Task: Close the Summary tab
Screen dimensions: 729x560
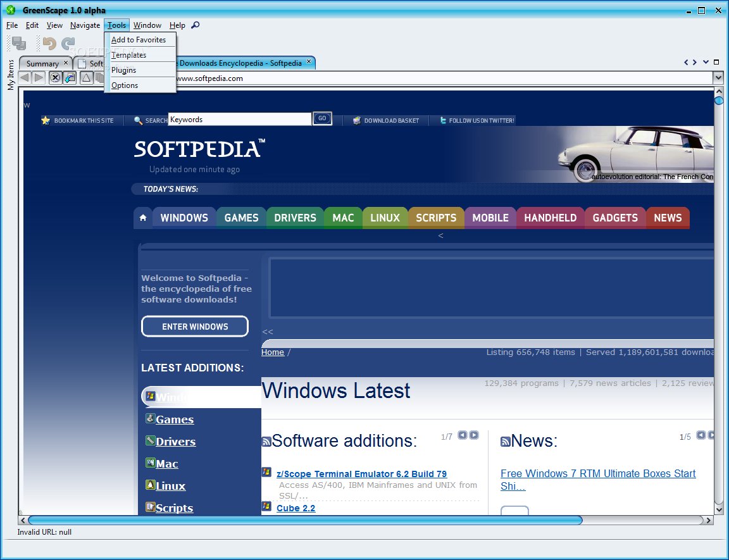Action: (66, 63)
